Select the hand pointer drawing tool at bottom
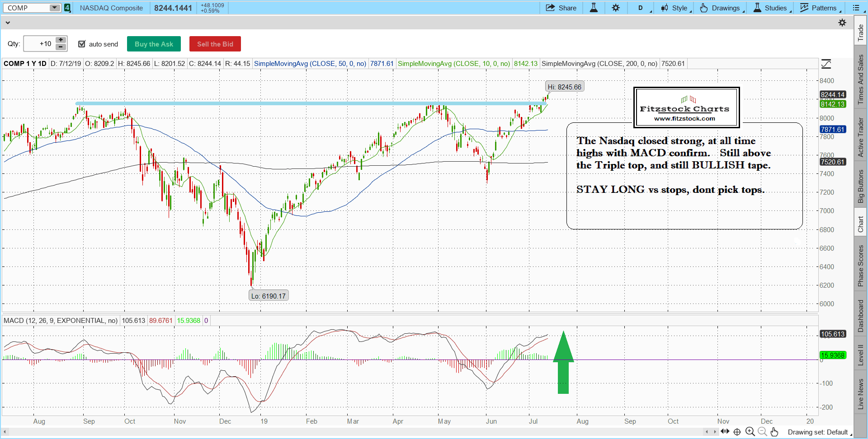Image resolution: width=868 pixels, height=439 pixels. tap(774, 432)
